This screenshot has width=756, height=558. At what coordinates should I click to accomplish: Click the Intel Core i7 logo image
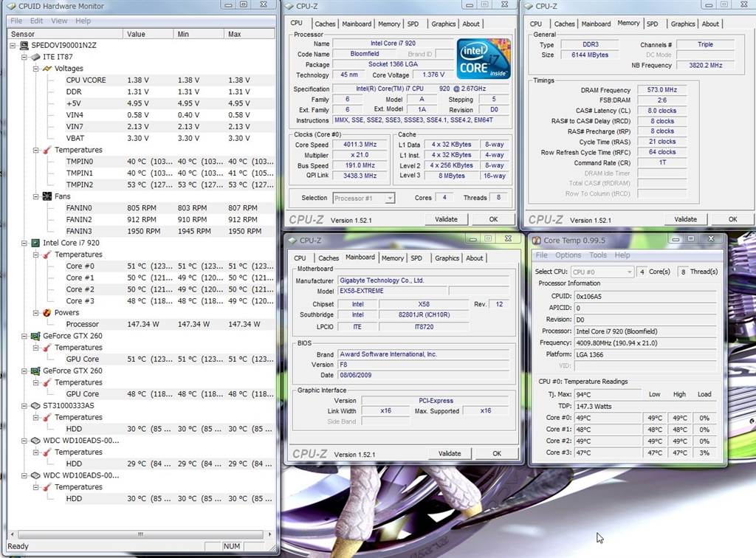484,59
